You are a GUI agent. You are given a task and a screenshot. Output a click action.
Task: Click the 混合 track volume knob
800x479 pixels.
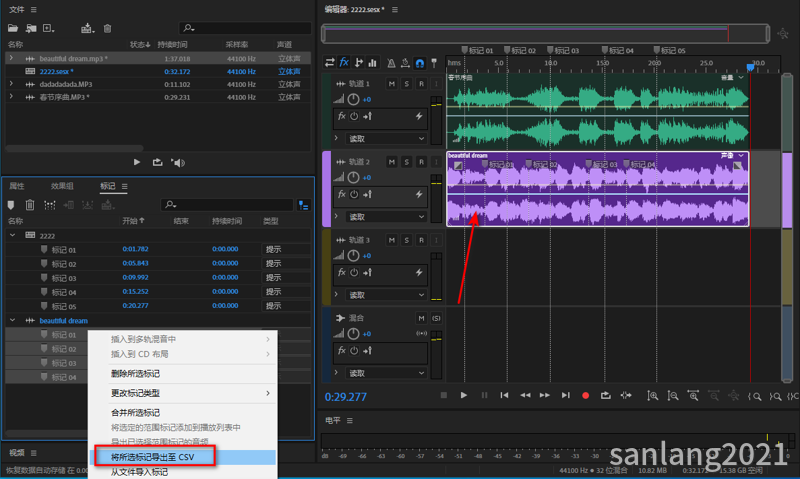click(353, 333)
